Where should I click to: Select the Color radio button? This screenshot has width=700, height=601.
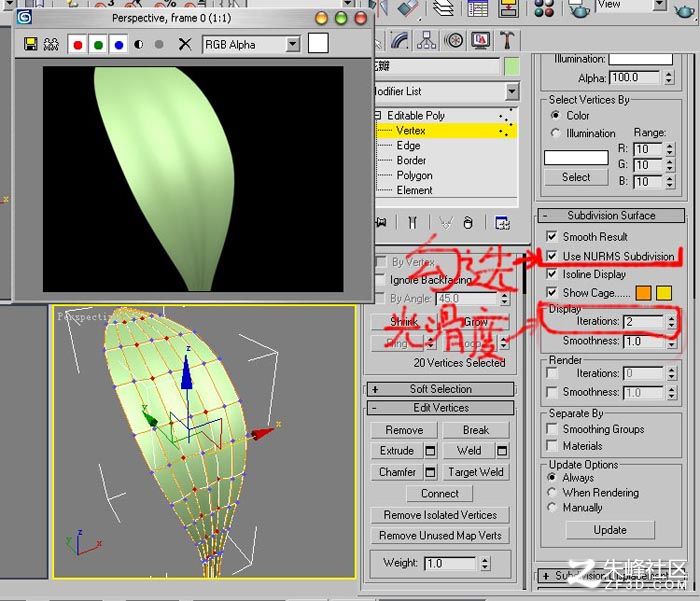(555, 115)
